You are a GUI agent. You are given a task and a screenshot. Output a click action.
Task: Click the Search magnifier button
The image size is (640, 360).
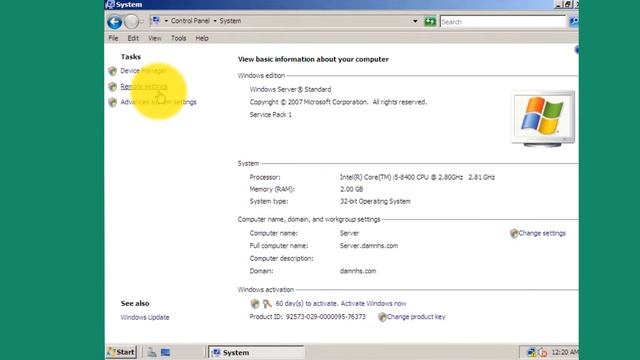[573, 21]
